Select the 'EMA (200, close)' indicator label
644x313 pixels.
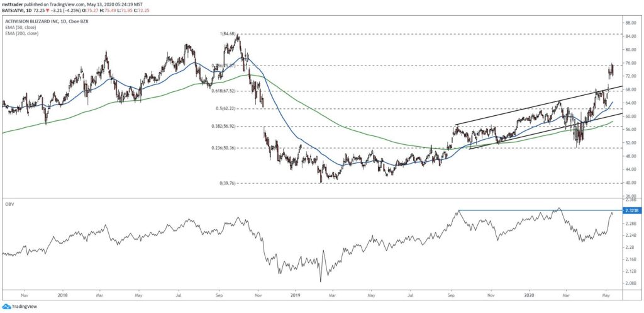tap(22, 33)
